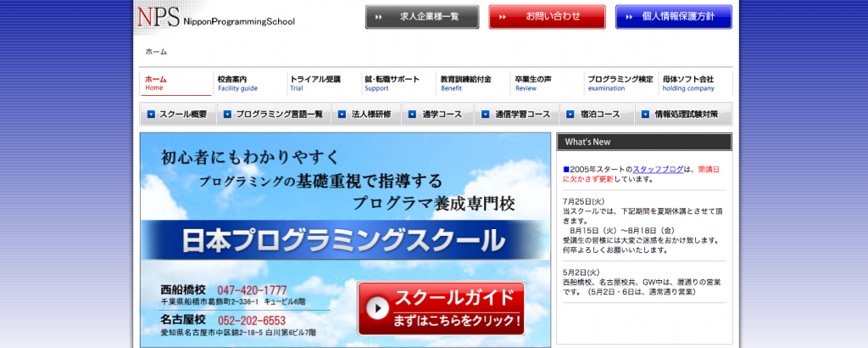Click the arrow icon beside 宿泊コース

click(570, 115)
